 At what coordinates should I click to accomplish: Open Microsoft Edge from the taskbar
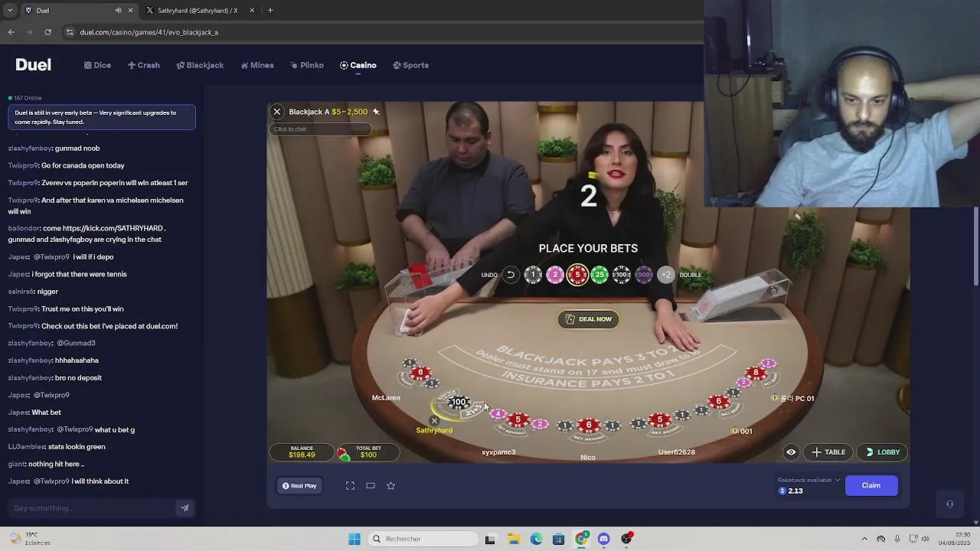click(x=536, y=539)
